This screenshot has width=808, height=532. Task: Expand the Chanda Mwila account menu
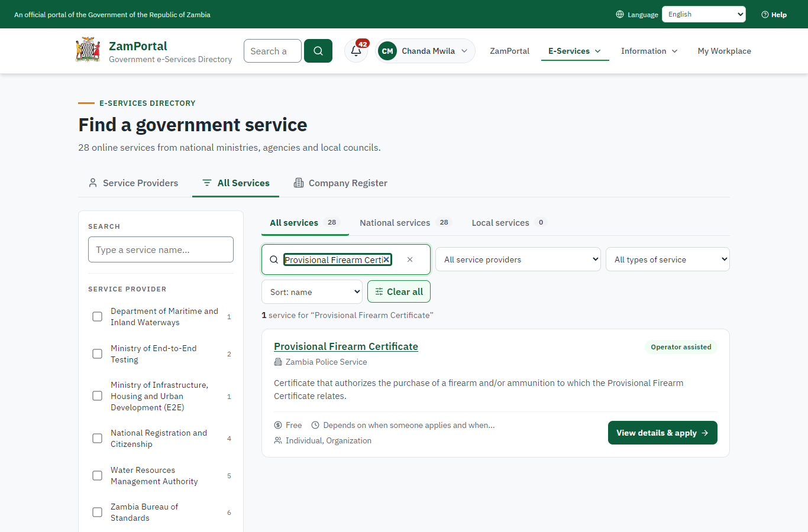coord(426,51)
